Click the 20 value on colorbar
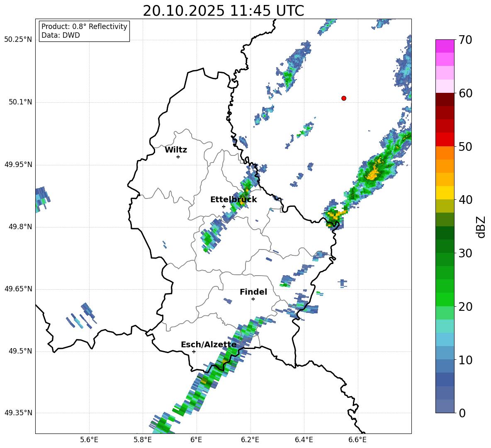This screenshot has height=448, width=491. (x=465, y=306)
